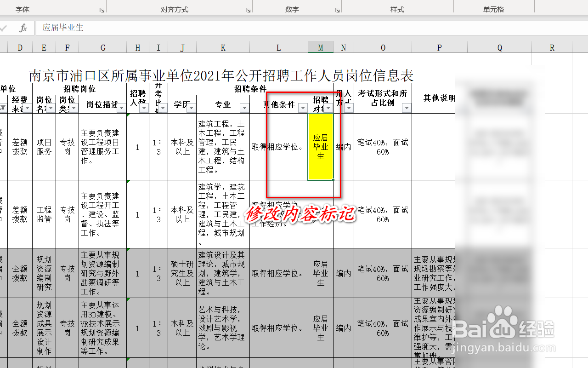Viewport: 588px width, 368px height.
Task: Select column Q header
Action: tap(500, 47)
